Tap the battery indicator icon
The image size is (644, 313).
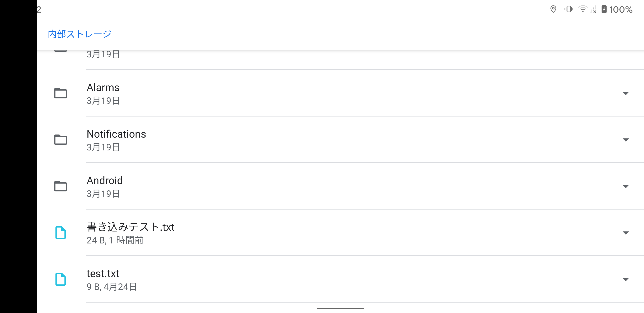click(x=604, y=9)
